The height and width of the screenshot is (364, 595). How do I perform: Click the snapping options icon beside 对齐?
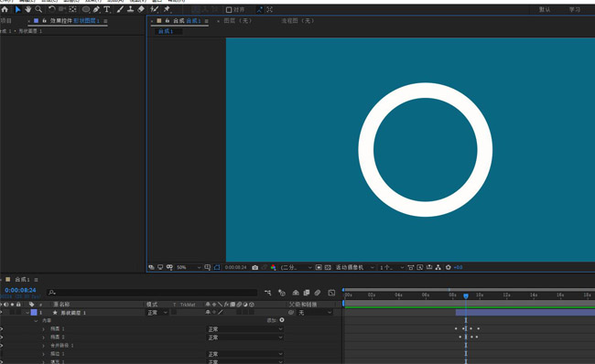[260, 10]
